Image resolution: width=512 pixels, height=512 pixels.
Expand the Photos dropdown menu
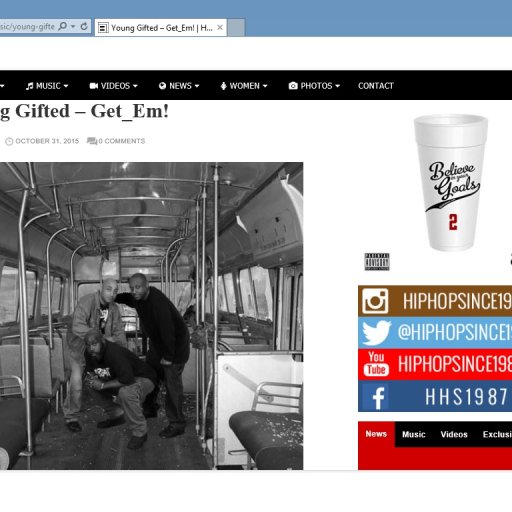pos(314,86)
